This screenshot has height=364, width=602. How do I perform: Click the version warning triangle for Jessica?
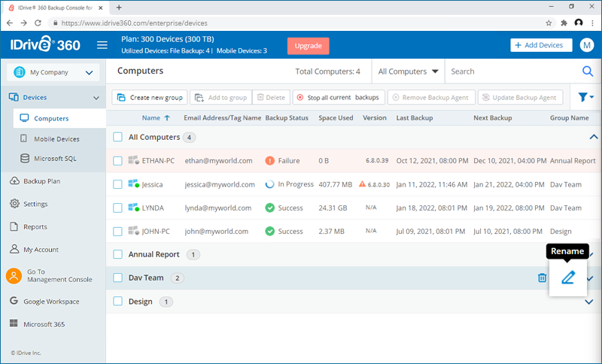tap(362, 184)
